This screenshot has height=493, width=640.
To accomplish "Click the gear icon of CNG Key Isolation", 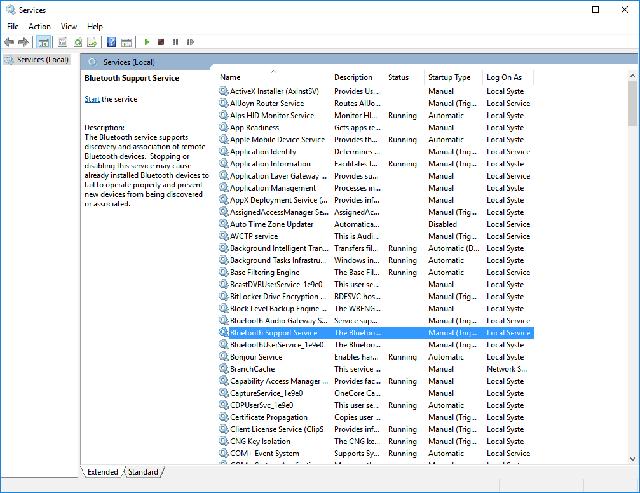I will 224,441.
